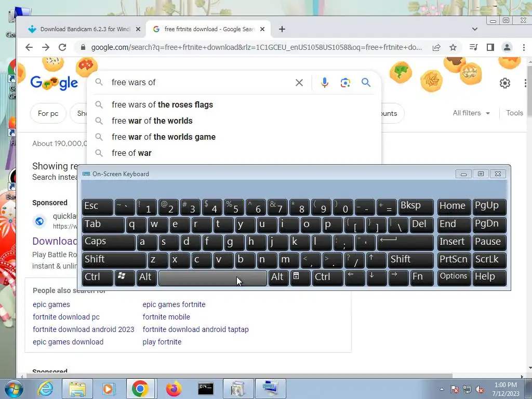This screenshot has height=399, width=532.
Task: Click the Chrome address bar URL
Action: pos(256,47)
